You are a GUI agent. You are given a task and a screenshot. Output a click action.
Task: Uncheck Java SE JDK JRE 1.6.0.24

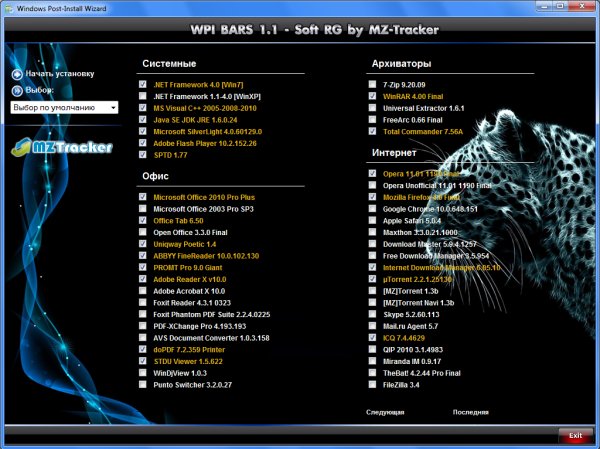pos(143,119)
